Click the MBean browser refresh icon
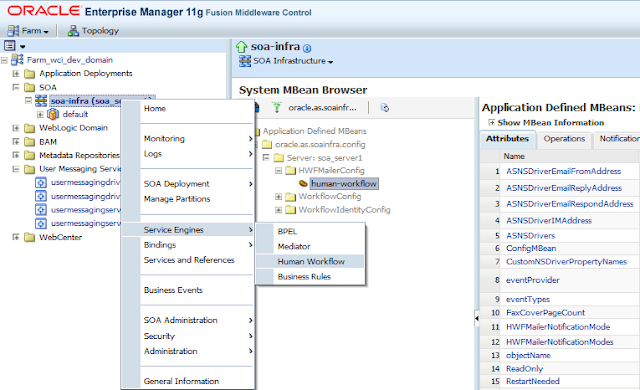 click(x=384, y=108)
